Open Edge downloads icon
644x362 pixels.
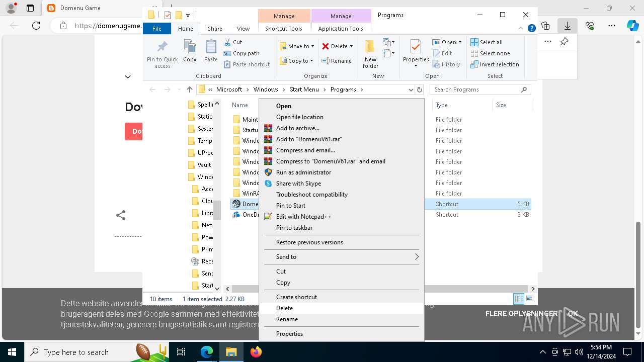[567, 26]
